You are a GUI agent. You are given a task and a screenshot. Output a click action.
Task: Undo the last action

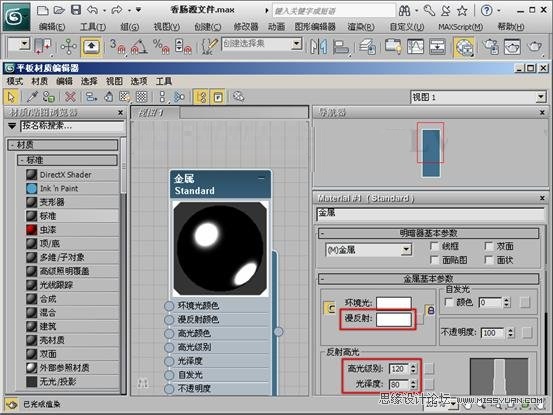[x=93, y=10]
